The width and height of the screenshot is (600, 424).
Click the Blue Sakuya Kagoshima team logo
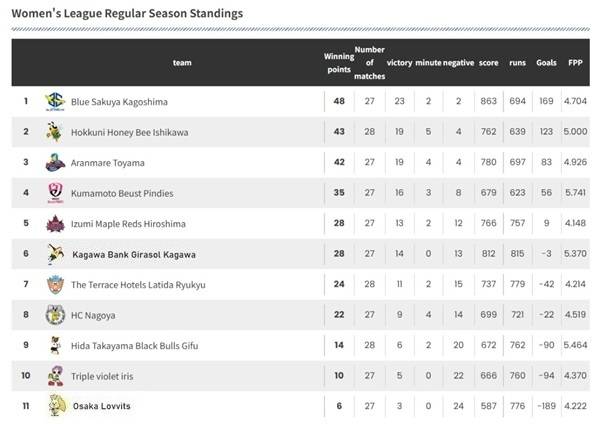pos(54,101)
